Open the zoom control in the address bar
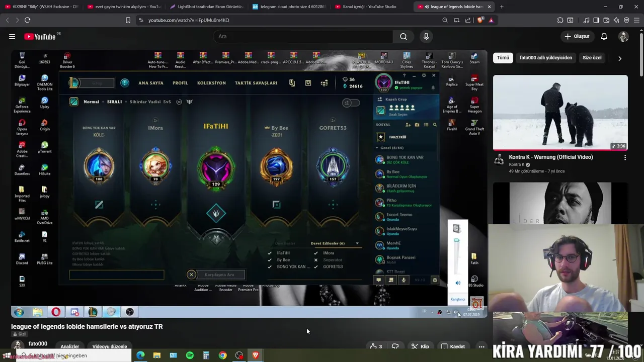The height and width of the screenshot is (362, 644). [x=445, y=20]
